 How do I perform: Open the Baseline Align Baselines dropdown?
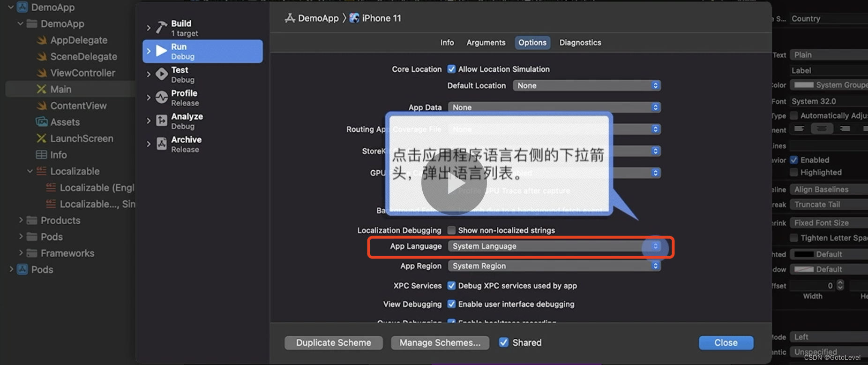pyautogui.click(x=829, y=190)
